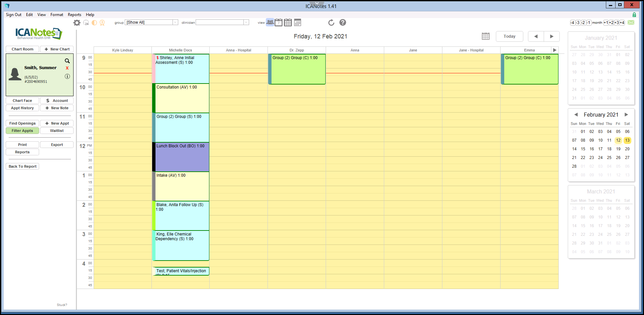Viewport: 644px width, 315px height.
Task: Switch to the dotted calendar list view
Action: tap(298, 22)
